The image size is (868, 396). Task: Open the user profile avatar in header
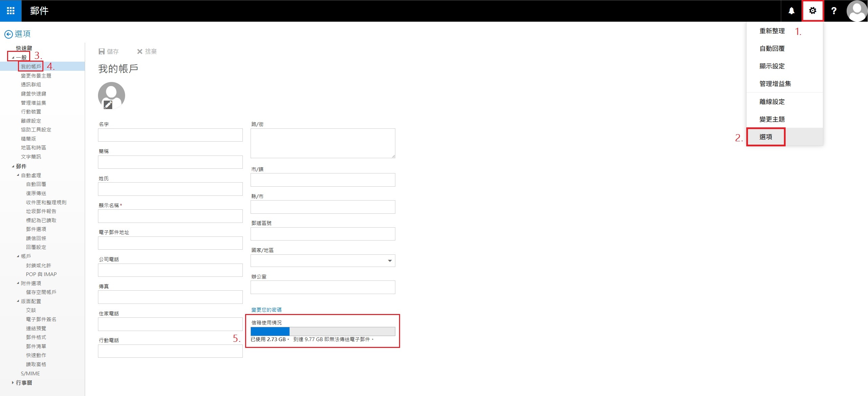click(x=857, y=11)
